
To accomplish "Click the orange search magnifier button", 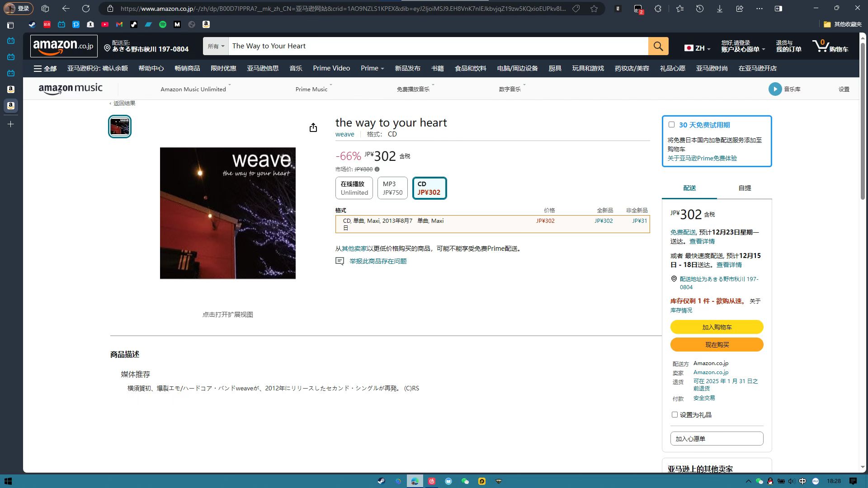I will [x=658, y=46].
